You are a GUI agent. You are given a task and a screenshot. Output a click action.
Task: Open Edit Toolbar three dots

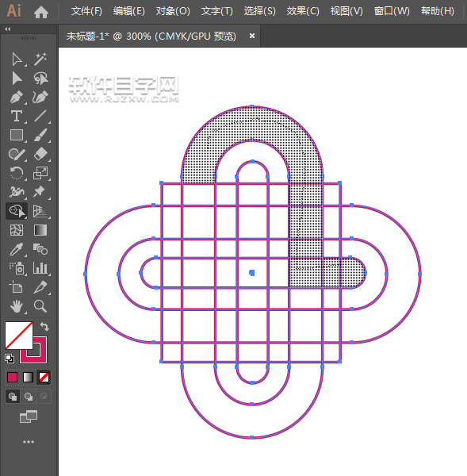(x=29, y=442)
